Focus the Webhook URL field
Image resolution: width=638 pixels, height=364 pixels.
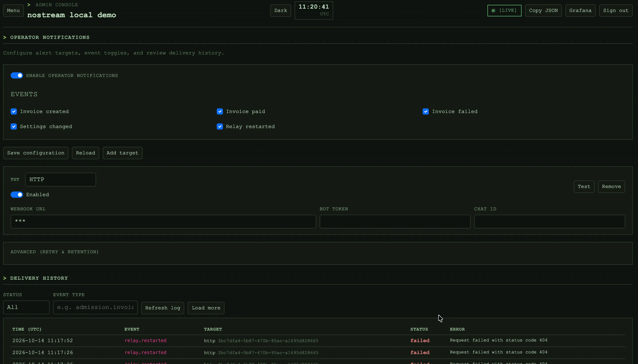click(163, 222)
